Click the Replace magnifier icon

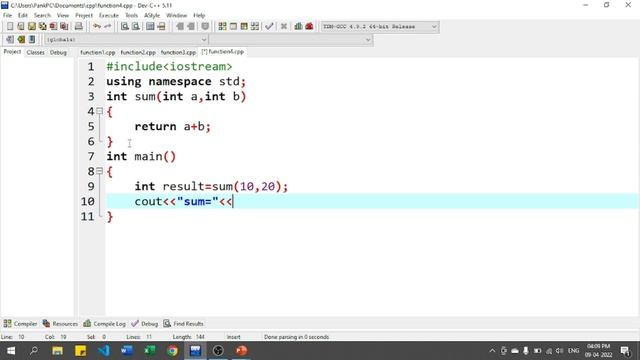click(136, 27)
